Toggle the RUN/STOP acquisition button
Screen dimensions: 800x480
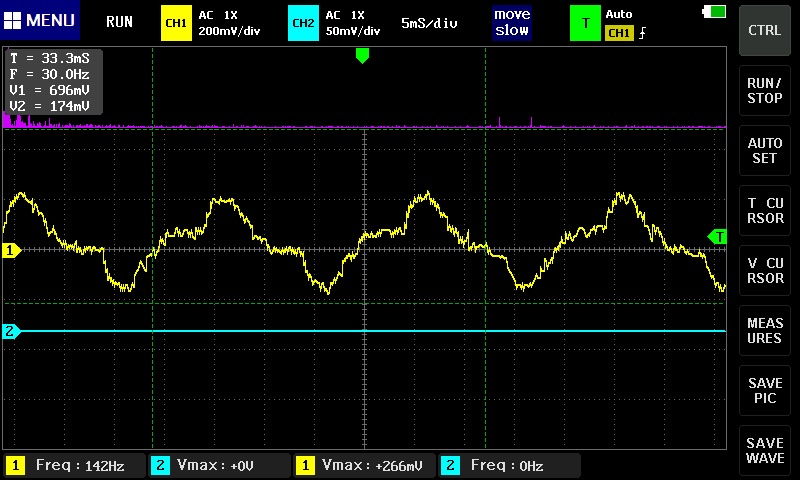point(765,90)
